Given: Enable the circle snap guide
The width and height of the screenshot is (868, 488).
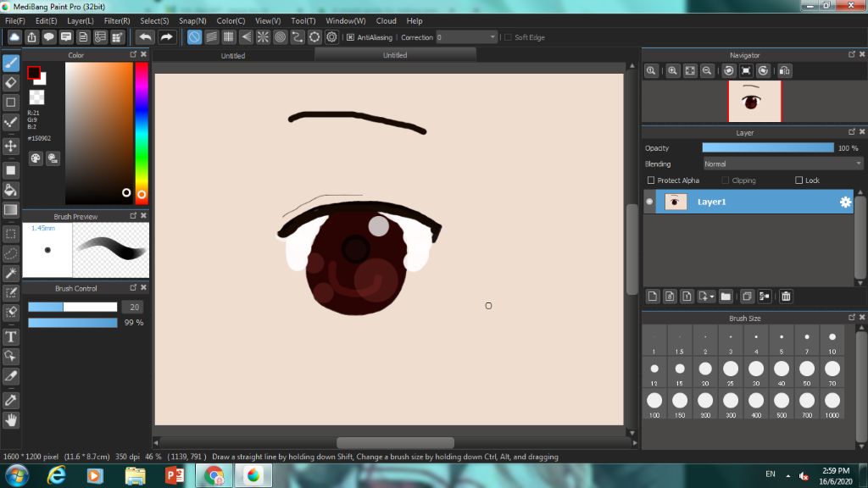Looking at the screenshot, I should click(280, 37).
